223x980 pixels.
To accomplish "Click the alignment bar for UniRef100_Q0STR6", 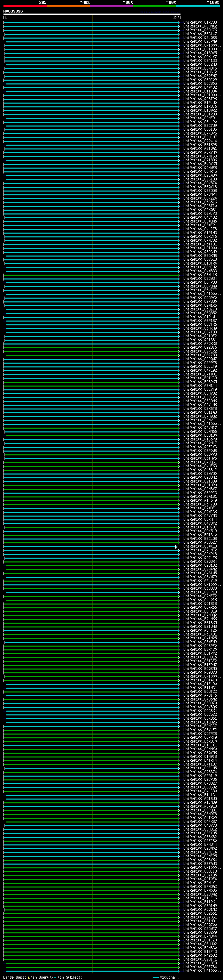I will pos(92,99).
